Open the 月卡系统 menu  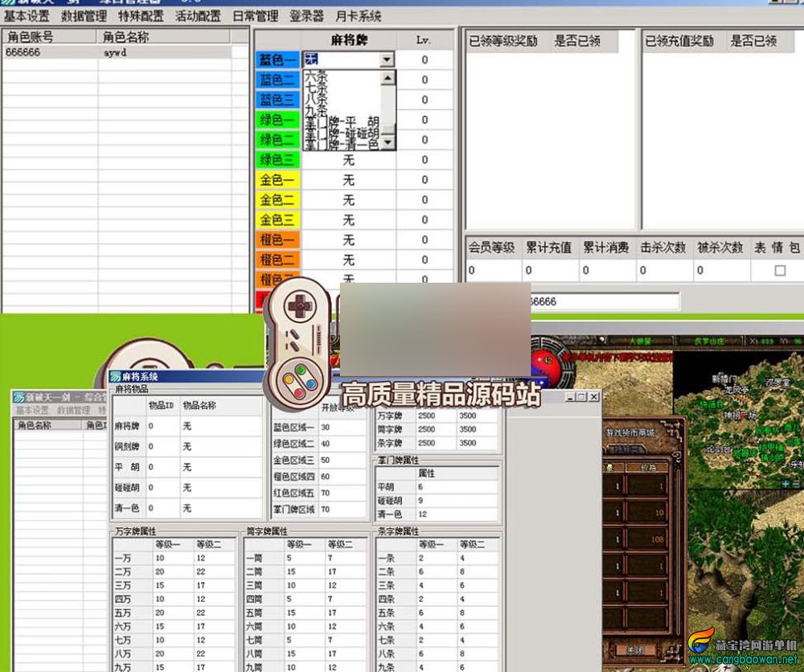358,16
